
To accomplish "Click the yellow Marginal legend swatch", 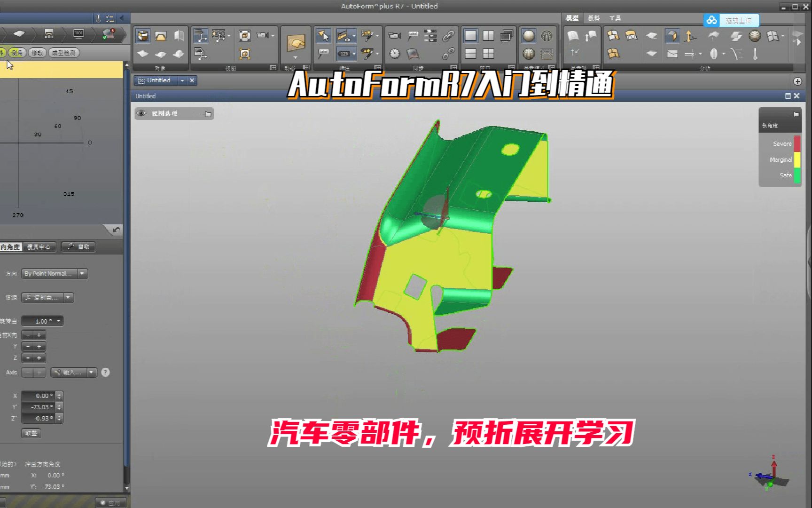I will click(x=797, y=160).
